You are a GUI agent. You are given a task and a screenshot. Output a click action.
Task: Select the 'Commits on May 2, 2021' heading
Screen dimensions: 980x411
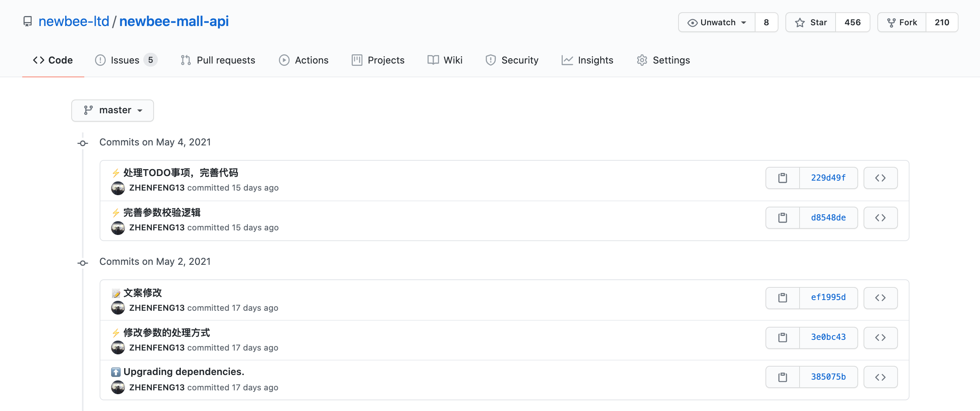(155, 262)
